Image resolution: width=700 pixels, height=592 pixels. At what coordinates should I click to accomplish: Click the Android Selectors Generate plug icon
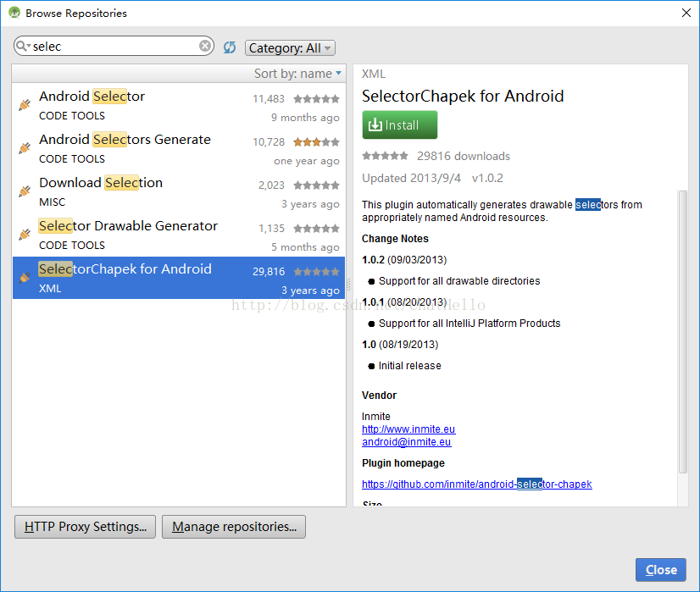point(25,148)
